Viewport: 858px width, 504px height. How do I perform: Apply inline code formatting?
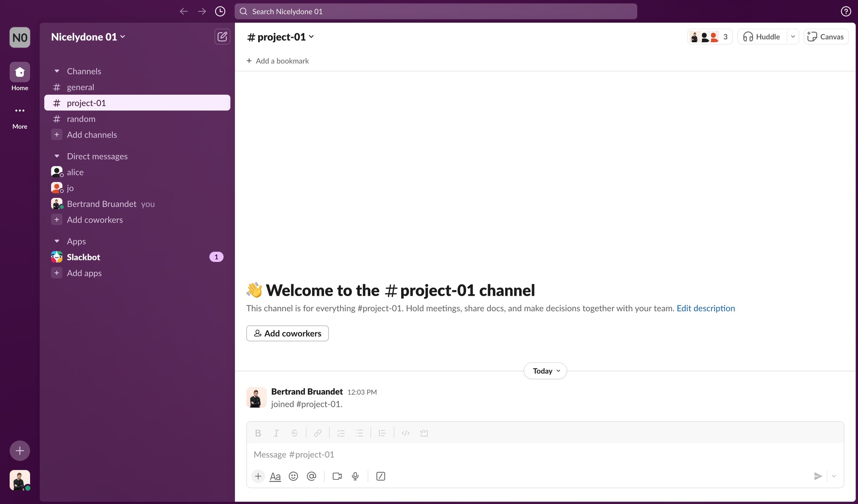pos(405,433)
